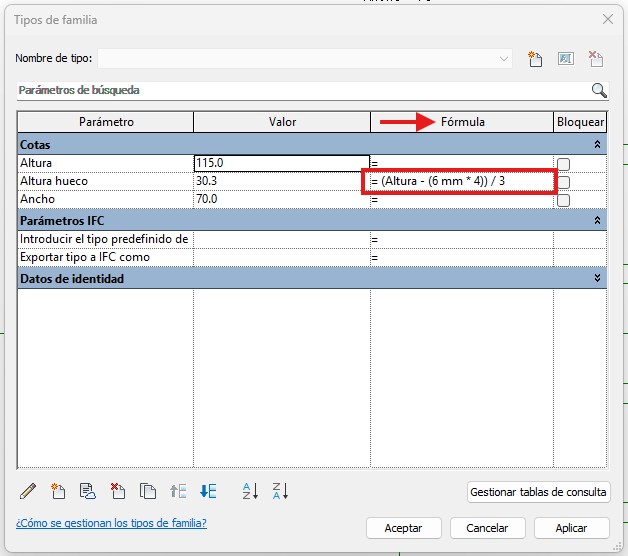The image size is (628, 556).
Task: Click the delete parameter icon
Action: click(x=117, y=491)
